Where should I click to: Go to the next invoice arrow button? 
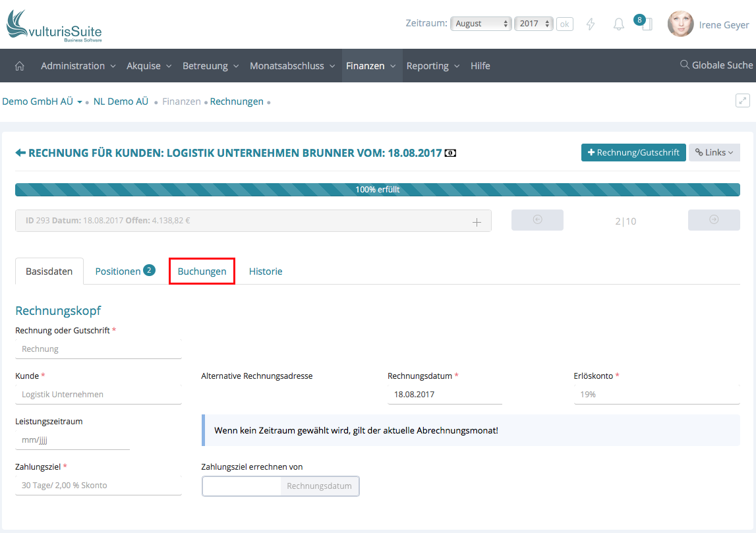click(714, 220)
